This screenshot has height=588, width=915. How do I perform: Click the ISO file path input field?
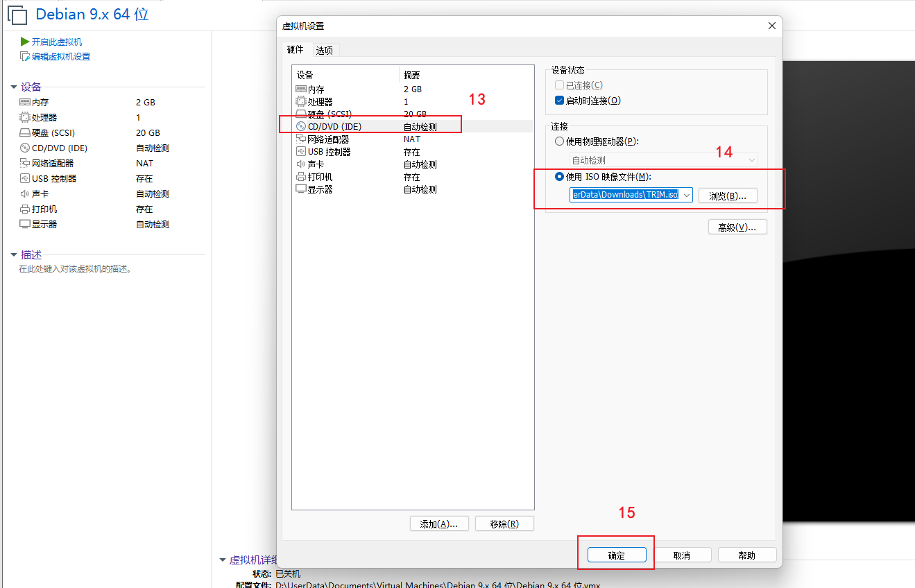(x=624, y=196)
